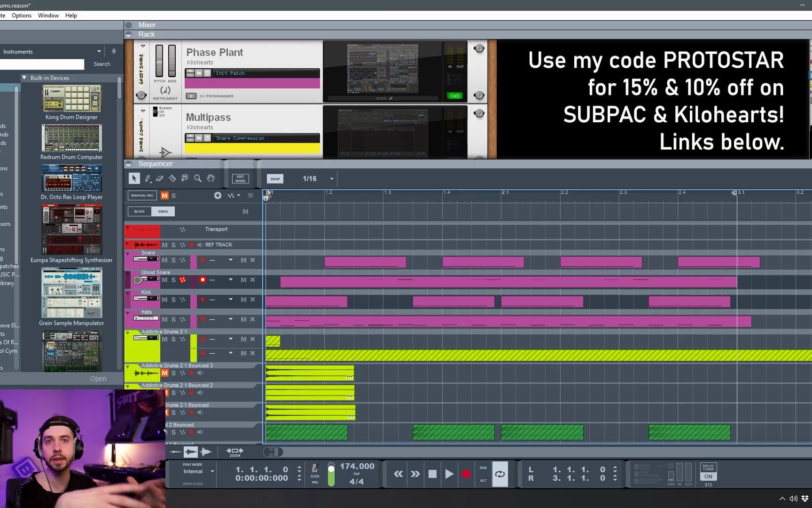Click the add track plus icon
Screen dimensions: 812x508
click(x=218, y=195)
